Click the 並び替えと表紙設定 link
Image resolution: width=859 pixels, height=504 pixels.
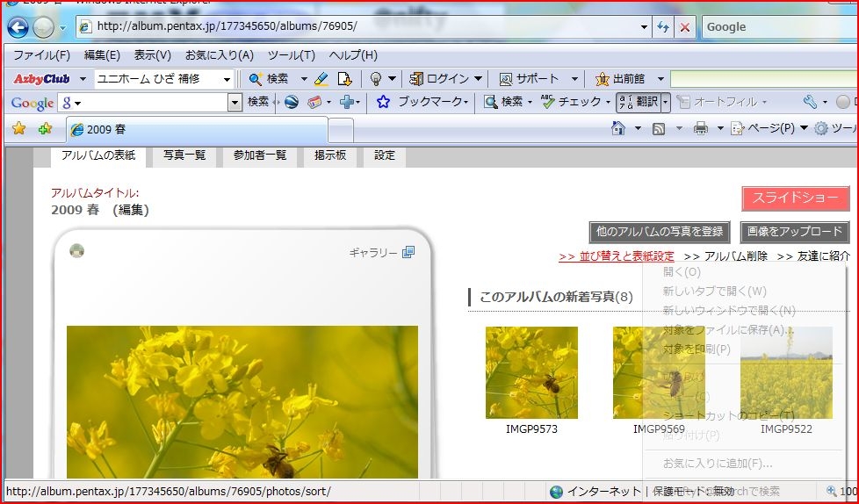pos(617,256)
